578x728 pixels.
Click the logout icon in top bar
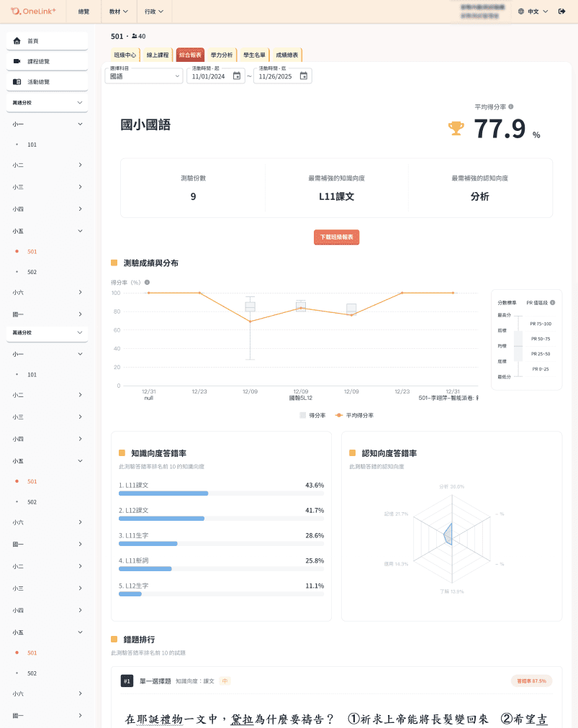tap(562, 12)
